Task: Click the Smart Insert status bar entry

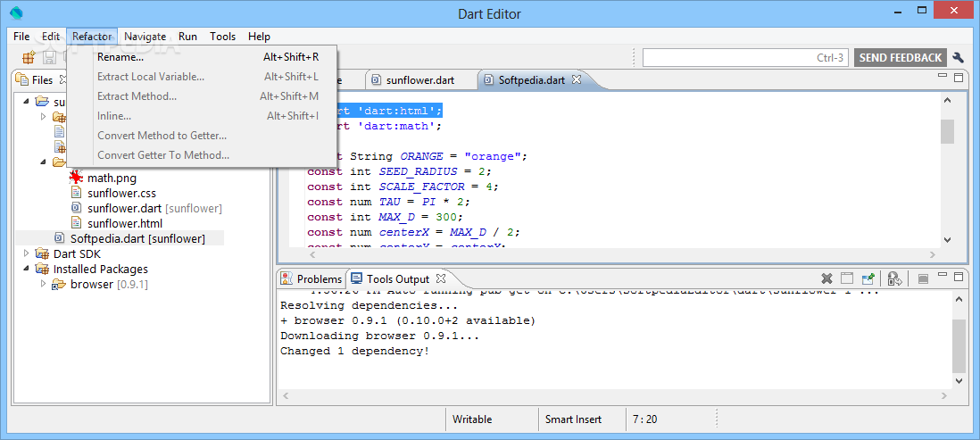Action: (x=573, y=419)
